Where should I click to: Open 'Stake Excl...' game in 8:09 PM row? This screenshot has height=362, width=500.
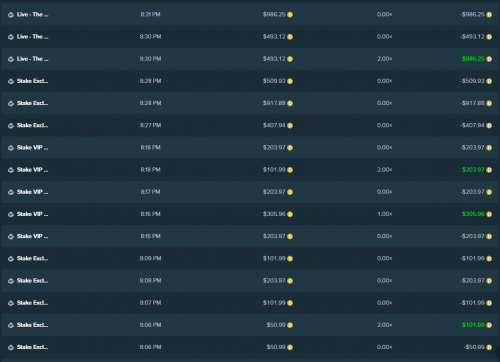click(33, 258)
